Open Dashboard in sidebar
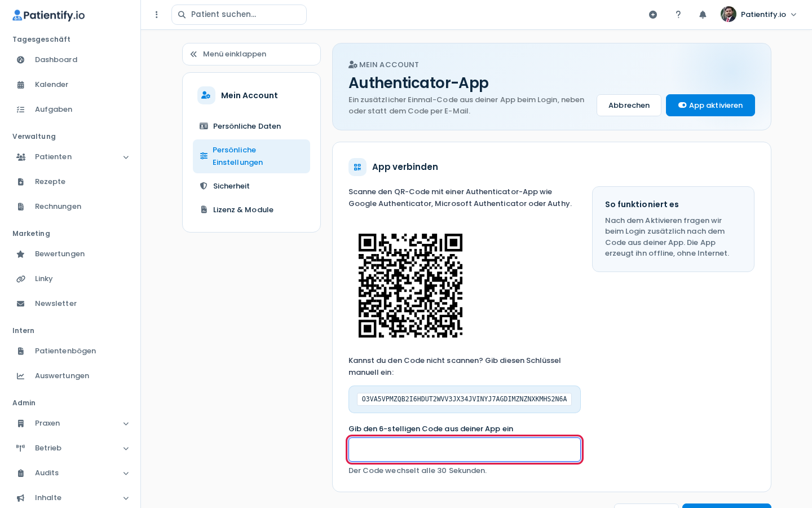 pyautogui.click(x=70, y=60)
